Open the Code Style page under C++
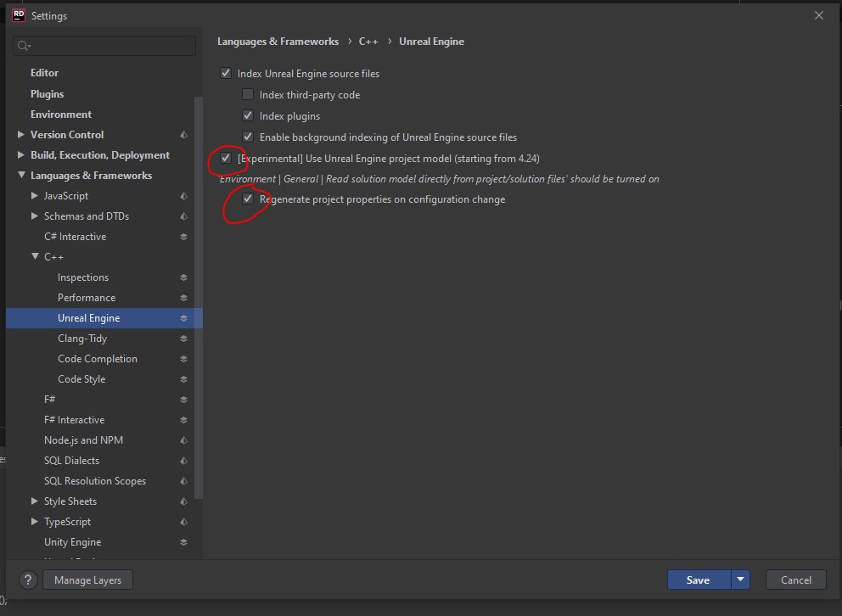Image resolution: width=842 pixels, height=616 pixels. click(x=81, y=379)
